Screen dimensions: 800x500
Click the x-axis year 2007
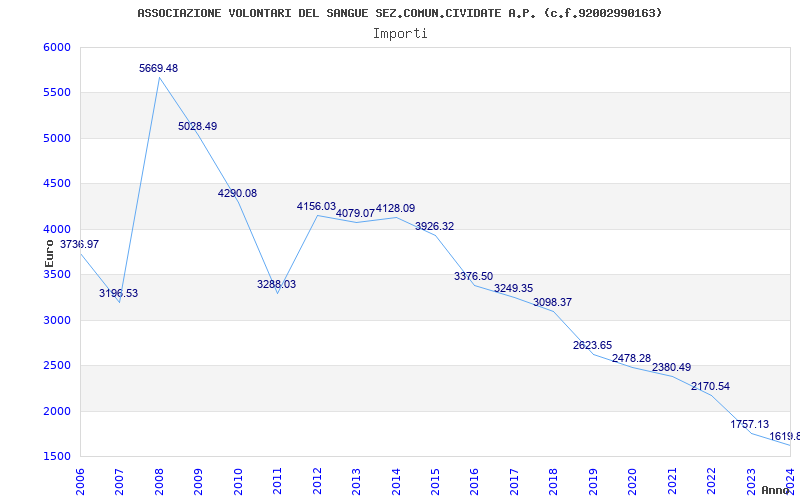pos(119,482)
